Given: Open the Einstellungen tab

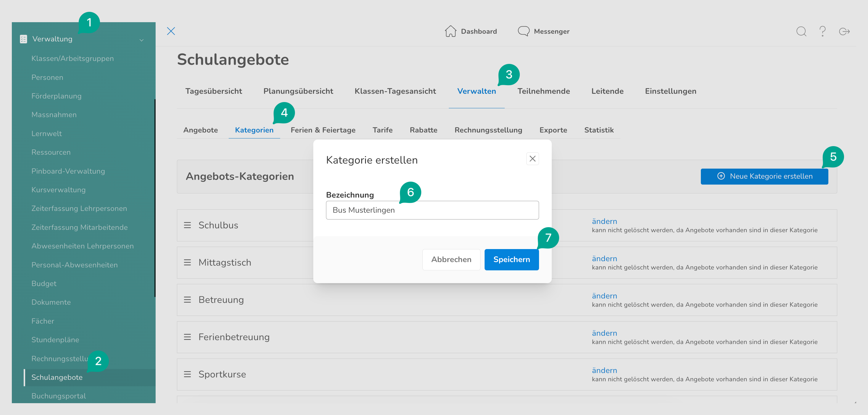Looking at the screenshot, I should click(x=670, y=91).
